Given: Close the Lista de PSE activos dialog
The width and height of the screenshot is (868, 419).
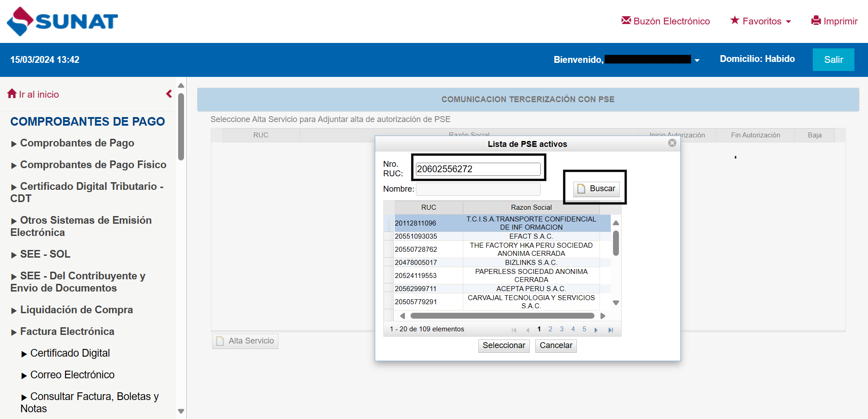Looking at the screenshot, I should 672,143.
